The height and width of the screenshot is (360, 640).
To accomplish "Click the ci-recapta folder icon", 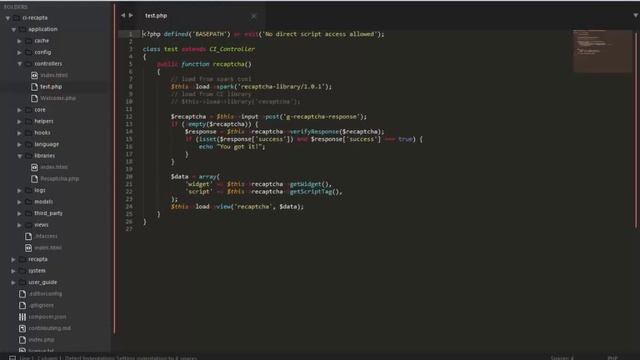I will (17, 18).
